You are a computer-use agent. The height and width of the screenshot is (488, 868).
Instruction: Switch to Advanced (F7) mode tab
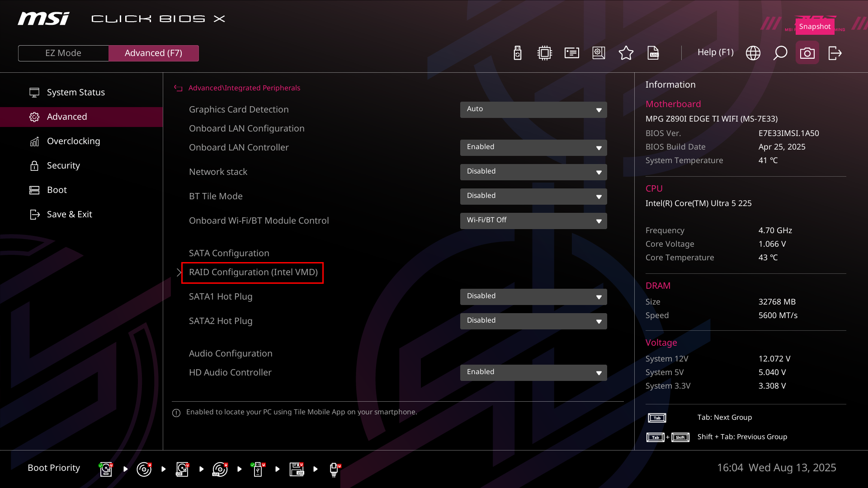coord(154,53)
